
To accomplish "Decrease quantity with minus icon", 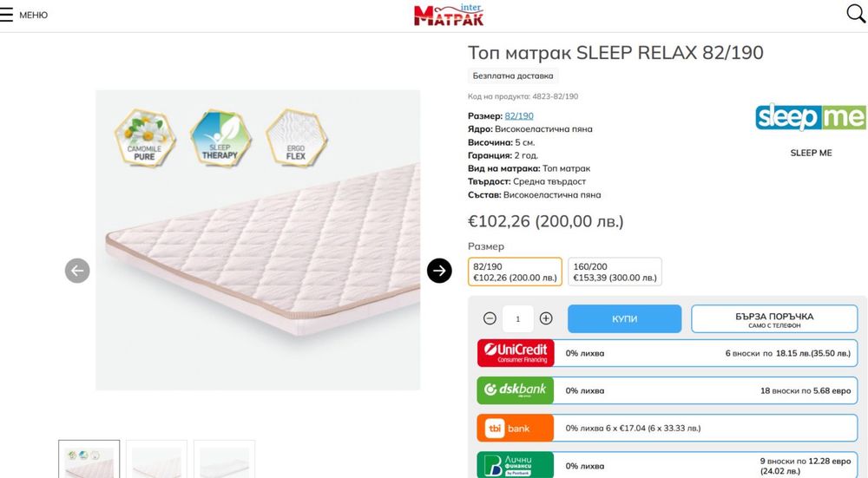I will tap(490, 318).
